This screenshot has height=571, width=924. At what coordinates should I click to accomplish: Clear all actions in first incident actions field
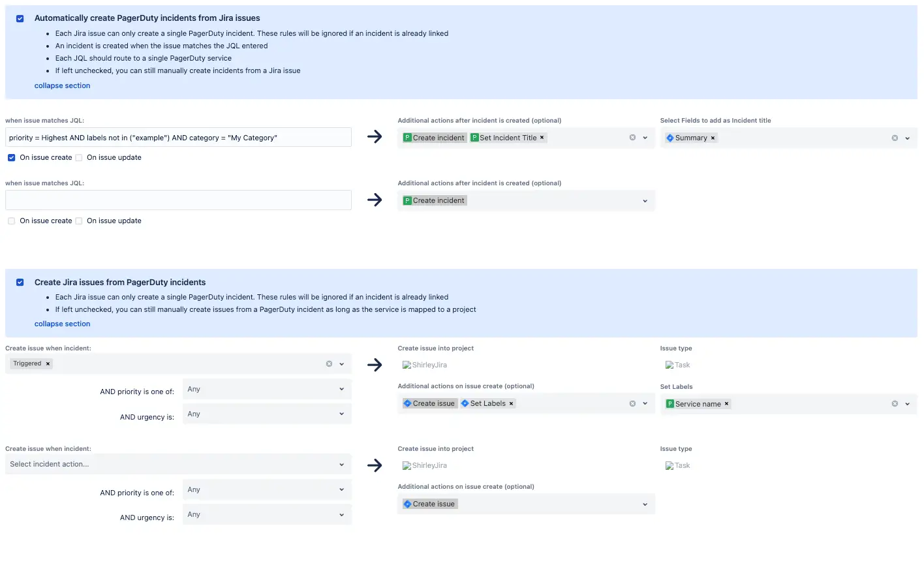632,138
